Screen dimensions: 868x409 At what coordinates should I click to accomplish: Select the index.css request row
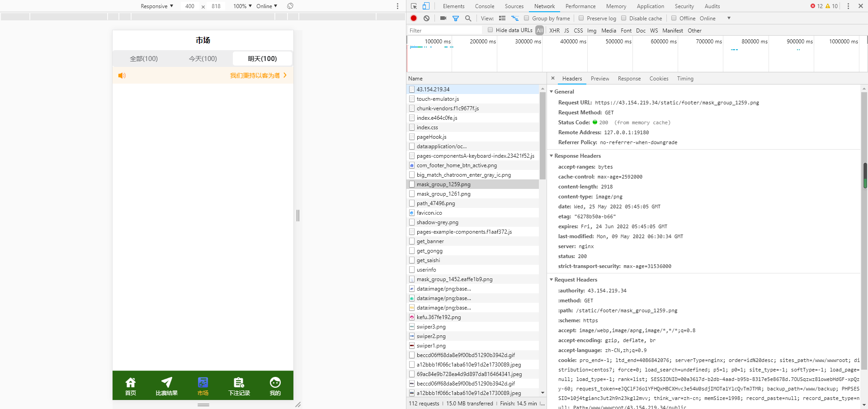473,127
